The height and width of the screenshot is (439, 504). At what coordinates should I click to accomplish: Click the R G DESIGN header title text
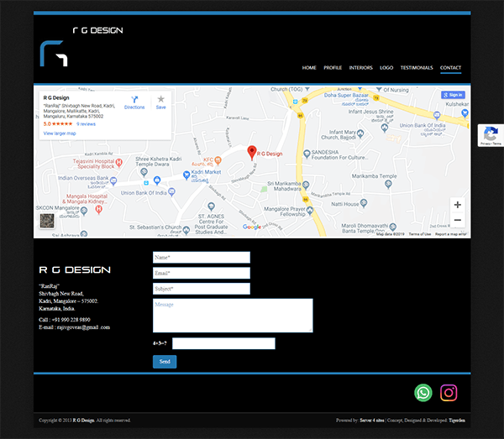coord(97,30)
